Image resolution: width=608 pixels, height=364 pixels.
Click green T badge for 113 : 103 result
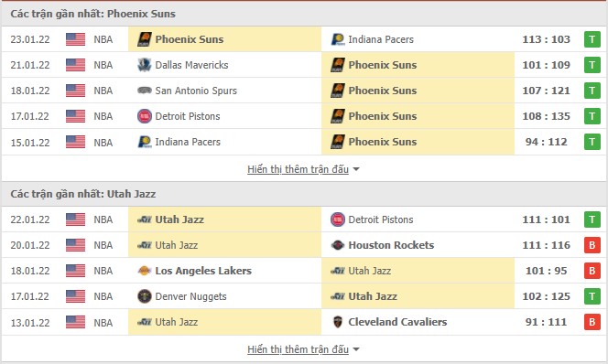[592, 39]
